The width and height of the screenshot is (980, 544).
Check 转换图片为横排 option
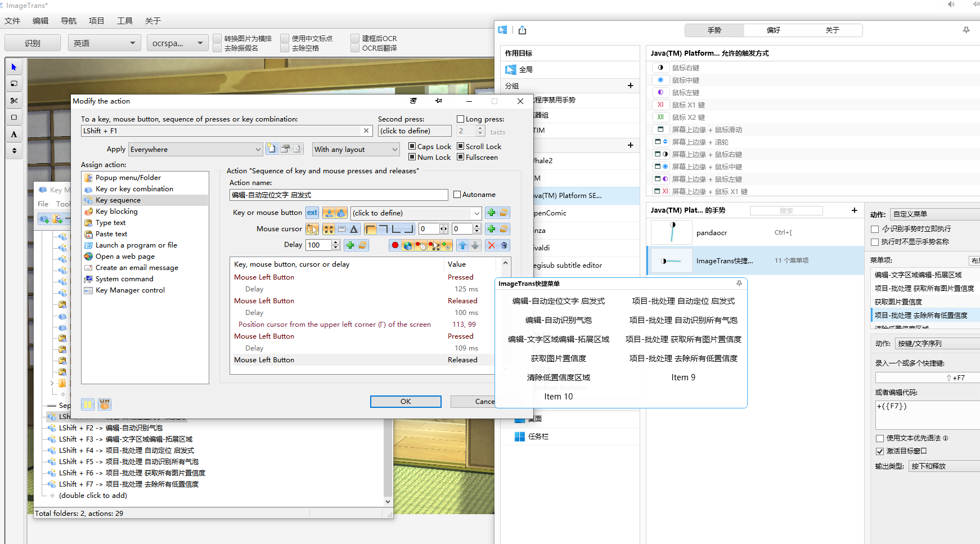point(217,38)
